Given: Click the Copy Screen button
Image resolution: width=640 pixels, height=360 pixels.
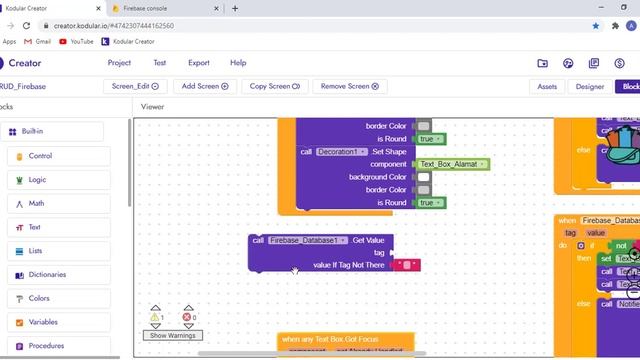Looking at the screenshot, I should (x=275, y=87).
